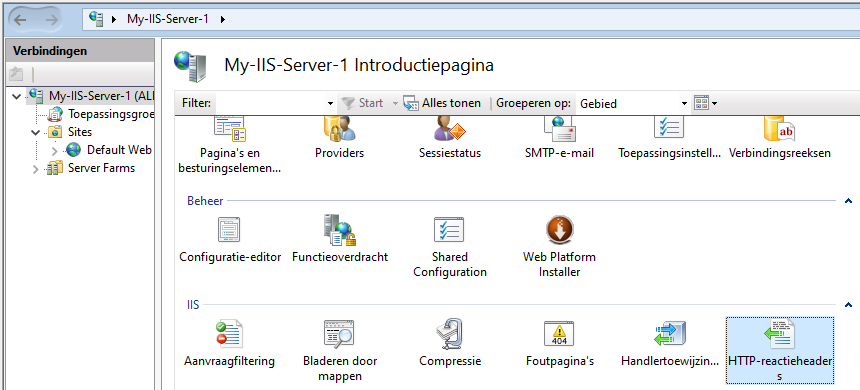860x390 pixels.
Task: Collapse the My-IIS-Server-1 tree node
Action: pos(17,96)
